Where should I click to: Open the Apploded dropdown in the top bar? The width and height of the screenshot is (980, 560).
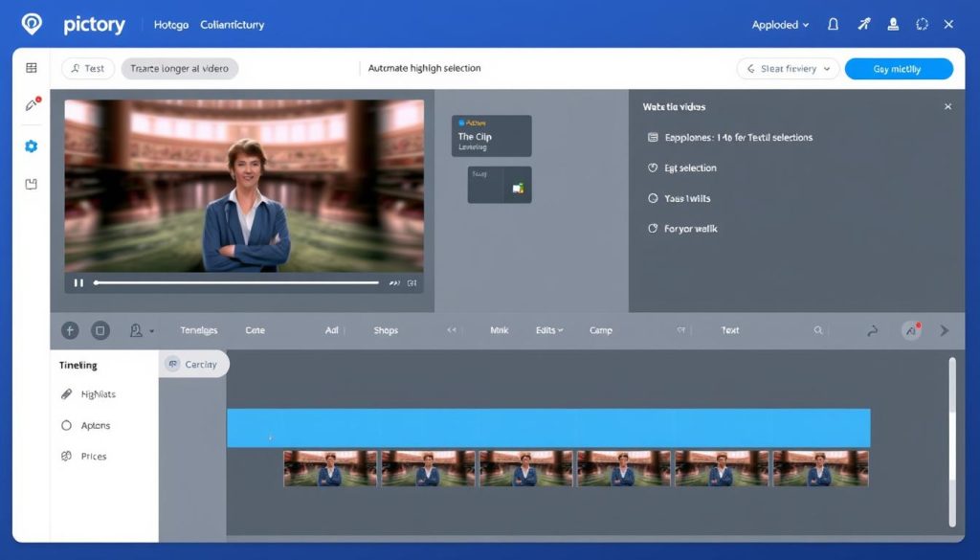[x=779, y=24]
